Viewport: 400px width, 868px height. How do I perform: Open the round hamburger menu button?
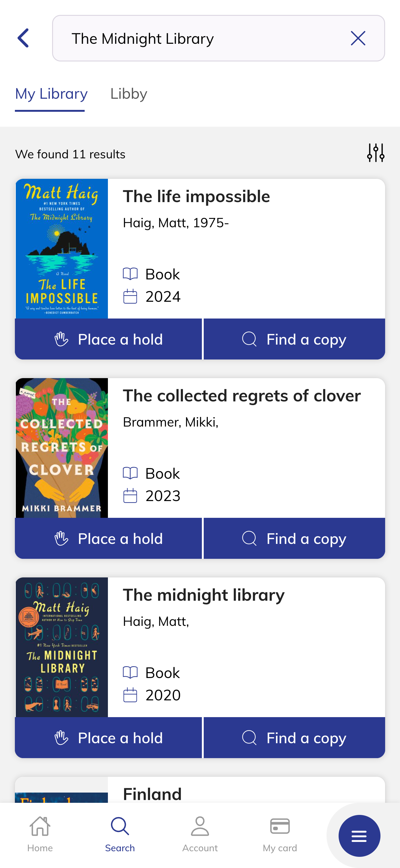coord(359,836)
